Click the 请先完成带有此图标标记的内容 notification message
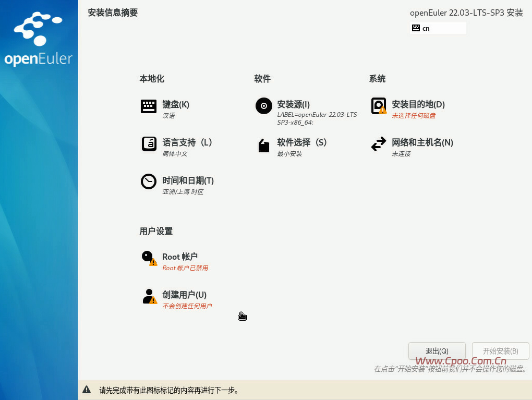This screenshot has height=400, width=532. pos(169,390)
